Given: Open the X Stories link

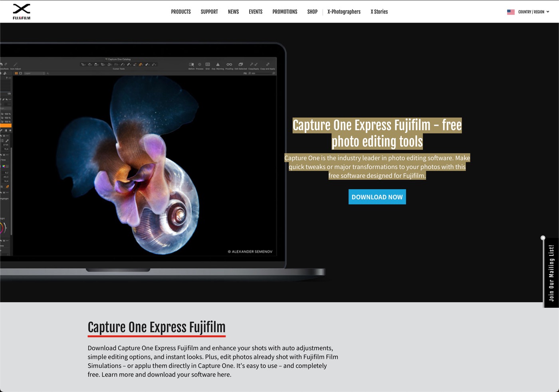Looking at the screenshot, I should coord(379,12).
